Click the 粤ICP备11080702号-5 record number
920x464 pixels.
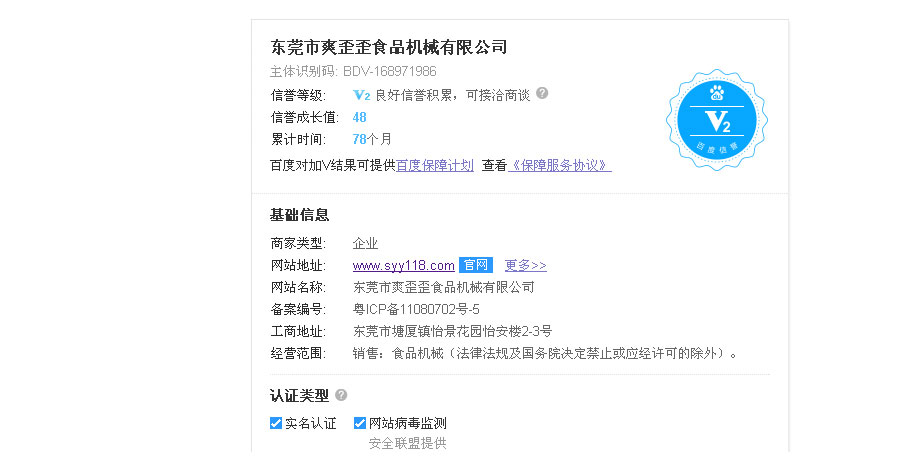(416, 309)
